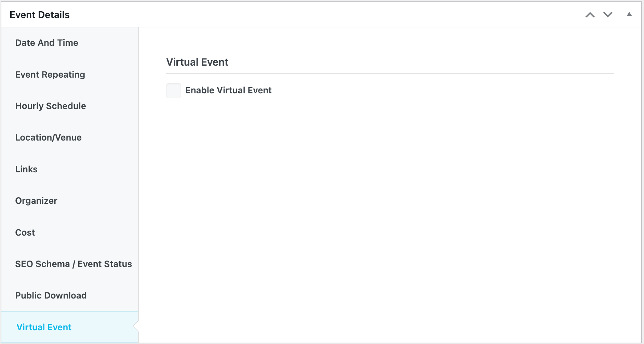Screen dimensions: 644x344
Task: Collapse the Event Details panel with the triangle
Action: pos(629,14)
